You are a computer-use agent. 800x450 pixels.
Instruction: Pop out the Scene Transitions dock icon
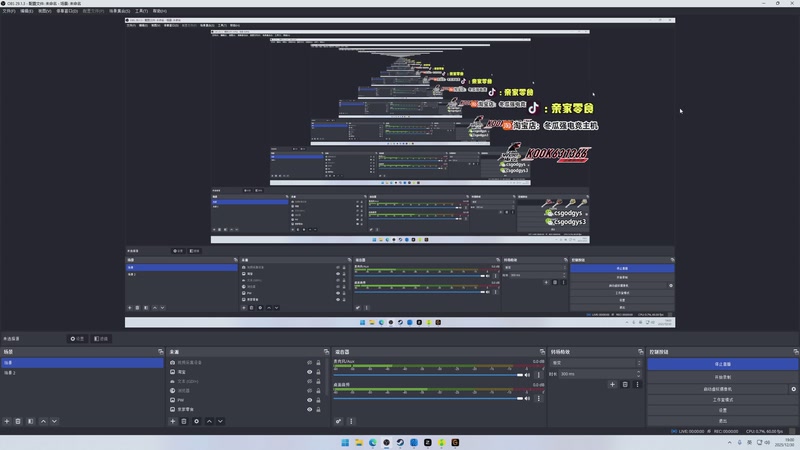tap(641, 352)
